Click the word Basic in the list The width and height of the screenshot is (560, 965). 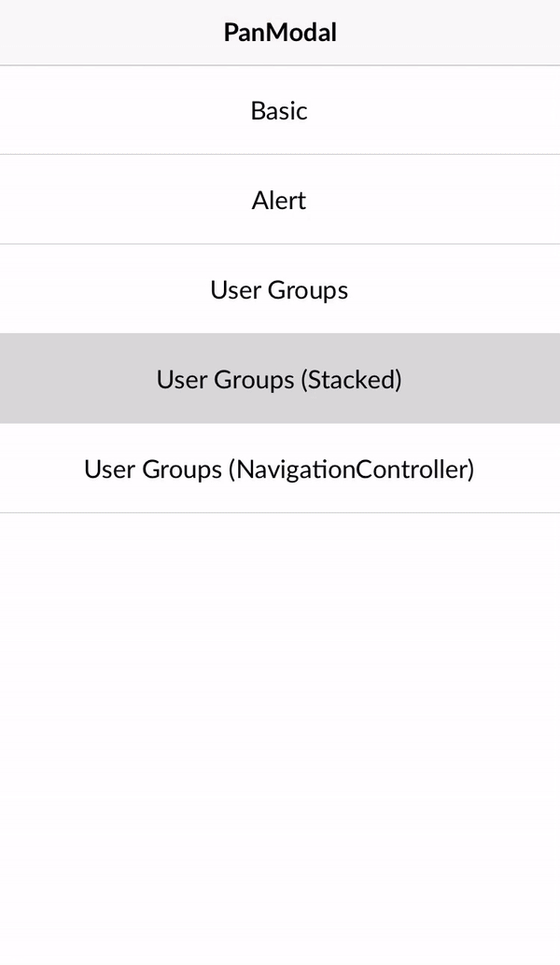279,110
